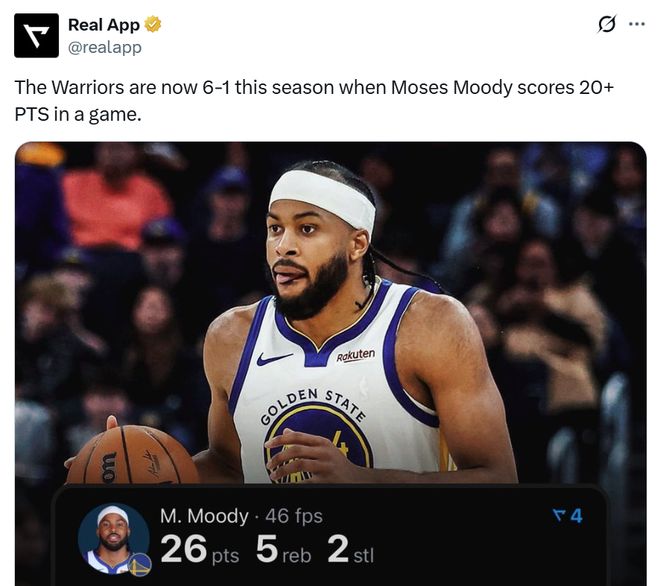Click the Real App profile avatar logo

[36, 35]
